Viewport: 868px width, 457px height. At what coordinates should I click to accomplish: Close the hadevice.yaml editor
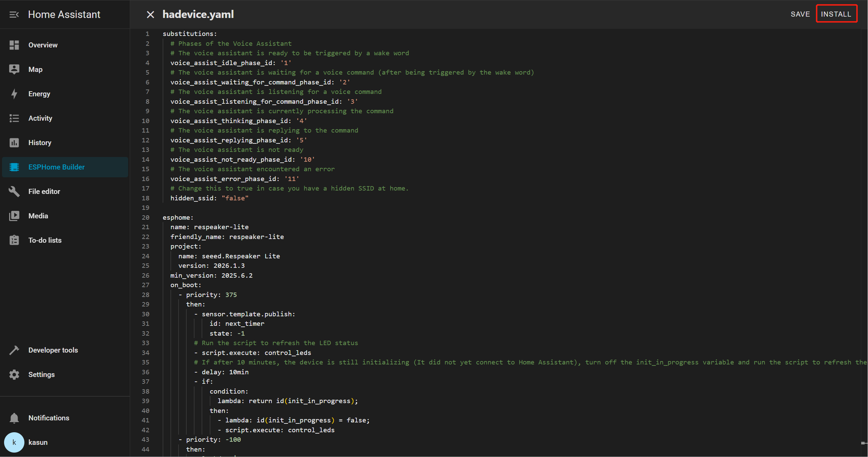(150, 15)
